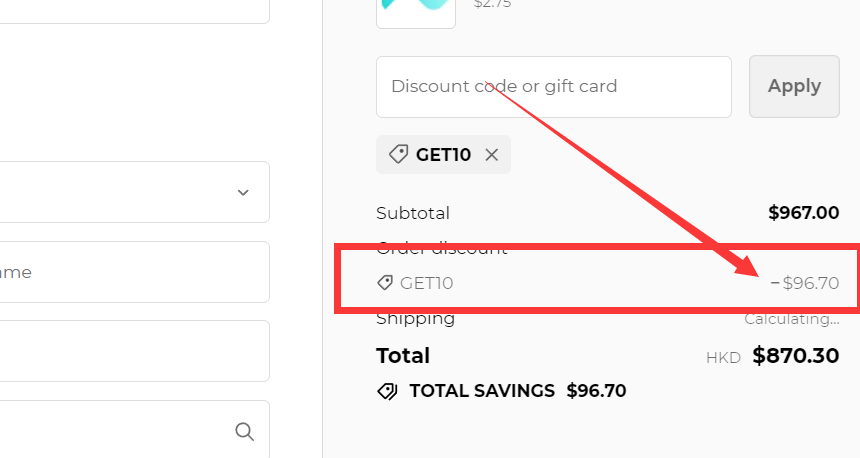Click the TOTAL SAVINGS label
Viewport: 860px width, 458px height.
click(482, 391)
